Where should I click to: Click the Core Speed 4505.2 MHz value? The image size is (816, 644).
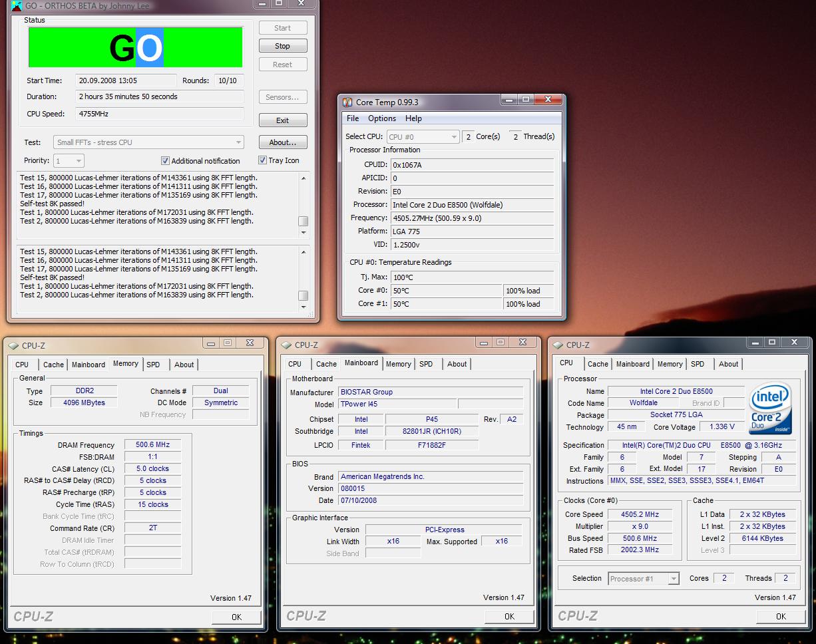pos(640,515)
